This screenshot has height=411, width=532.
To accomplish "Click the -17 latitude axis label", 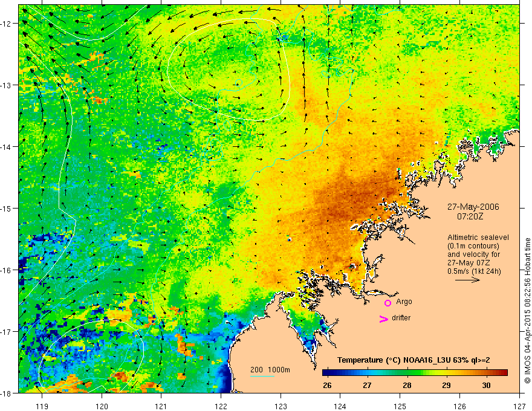I will click(7, 332).
